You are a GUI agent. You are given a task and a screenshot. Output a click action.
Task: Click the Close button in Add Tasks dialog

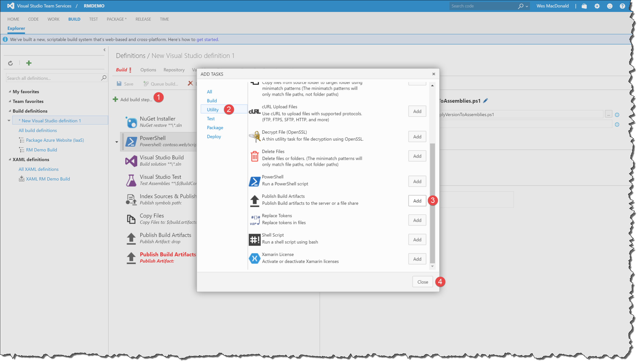(422, 282)
